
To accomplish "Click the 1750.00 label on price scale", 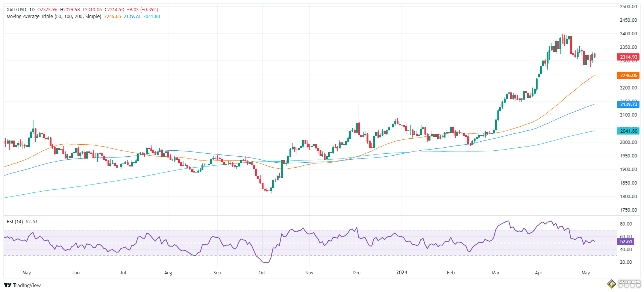I will point(628,210).
